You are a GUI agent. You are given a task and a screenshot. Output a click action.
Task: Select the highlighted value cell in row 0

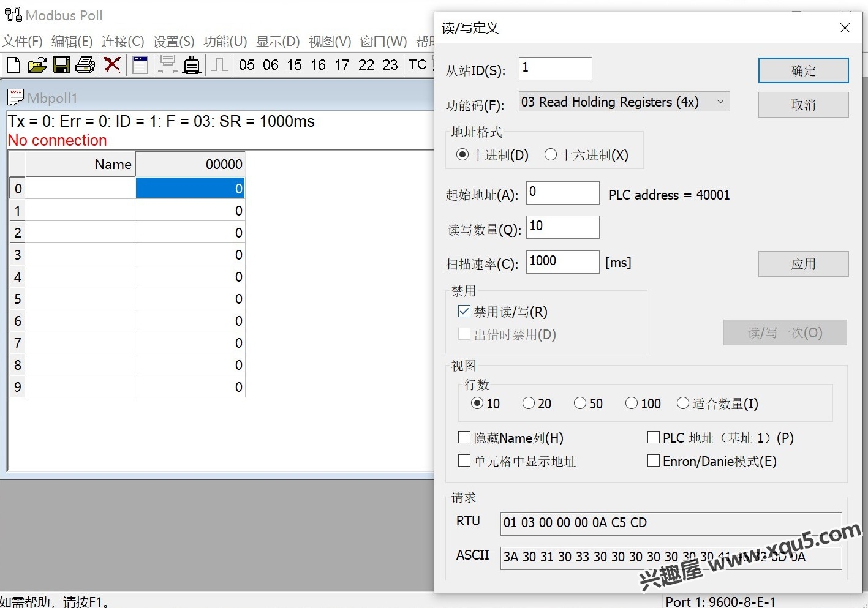(190, 188)
